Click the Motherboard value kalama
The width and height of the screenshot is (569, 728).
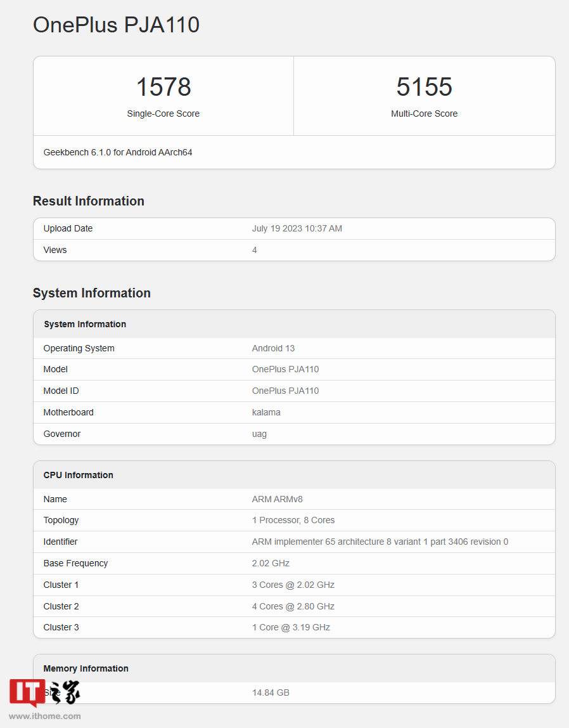(x=266, y=412)
